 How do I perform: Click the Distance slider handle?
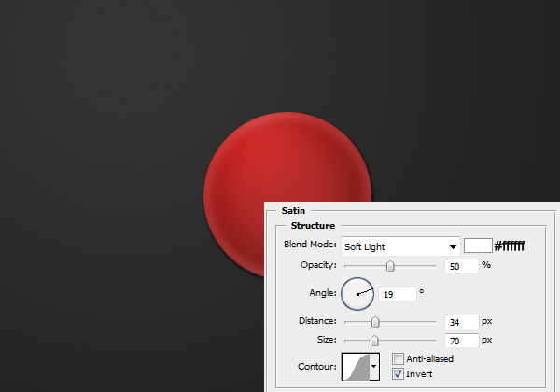tap(375, 322)
